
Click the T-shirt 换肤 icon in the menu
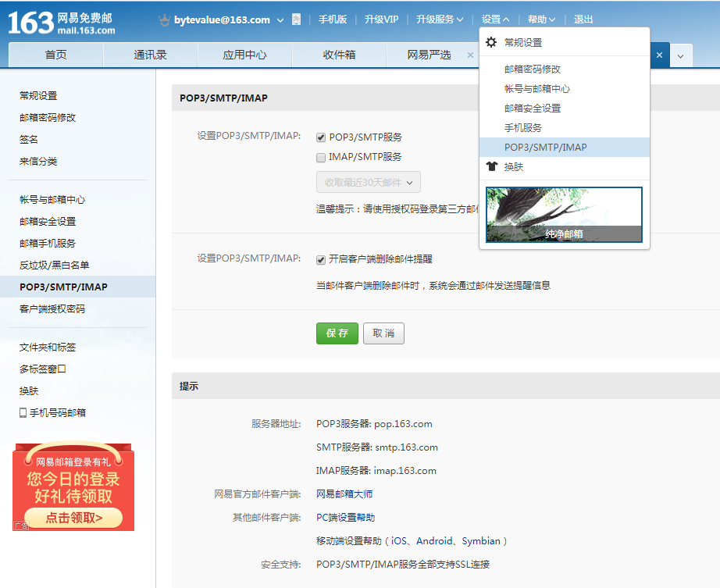coord(491,166)
